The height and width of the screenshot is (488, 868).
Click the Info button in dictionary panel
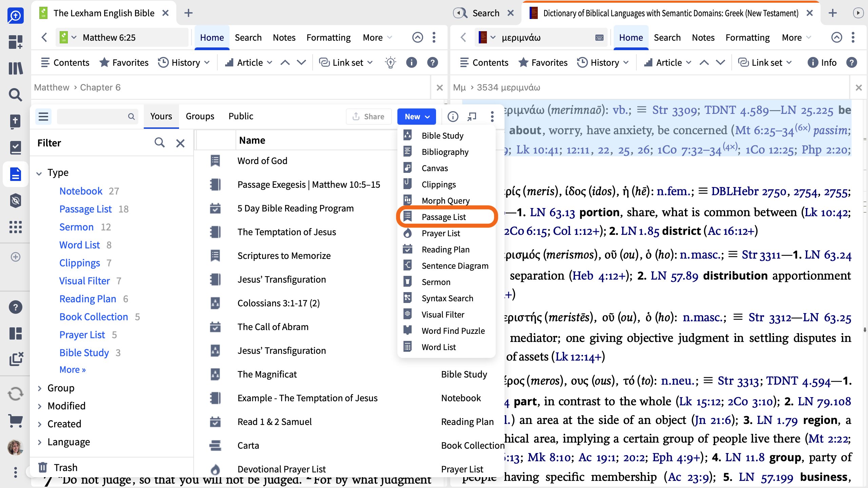(822, 62)
